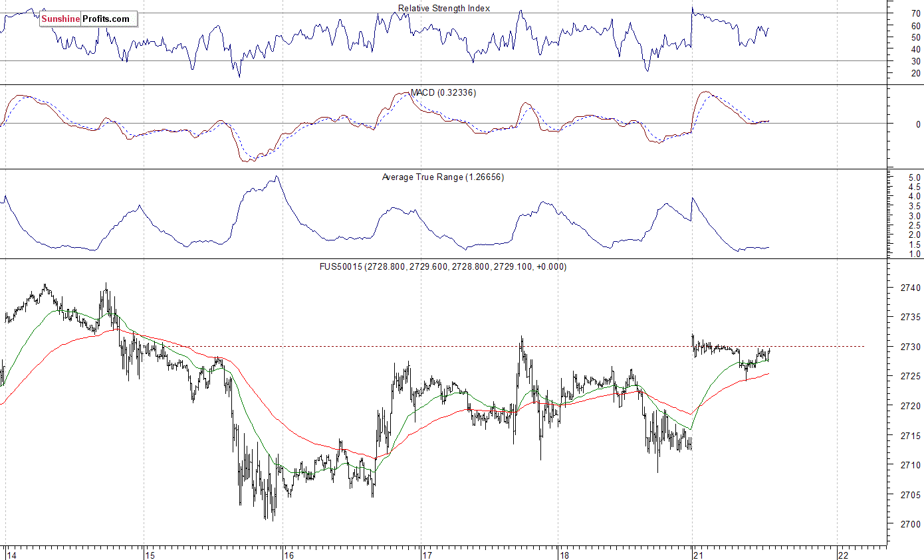Click the SunshineProfits.com logo
Image resolution: width=924 pixels, height=560 pixels.
click(x=88, y=19)
